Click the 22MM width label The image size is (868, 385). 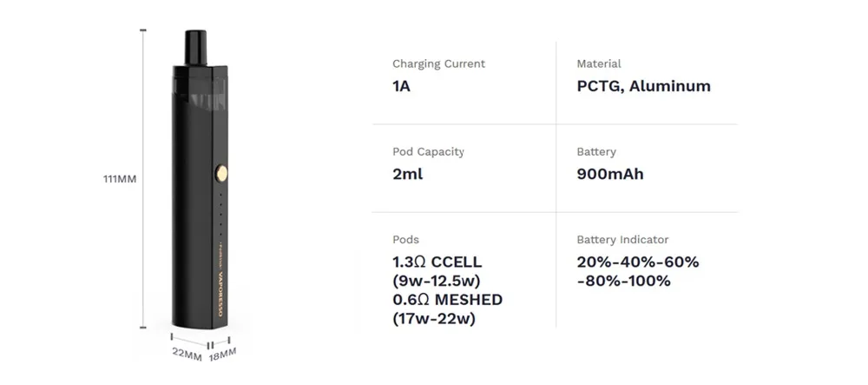[x=187, y=355]
